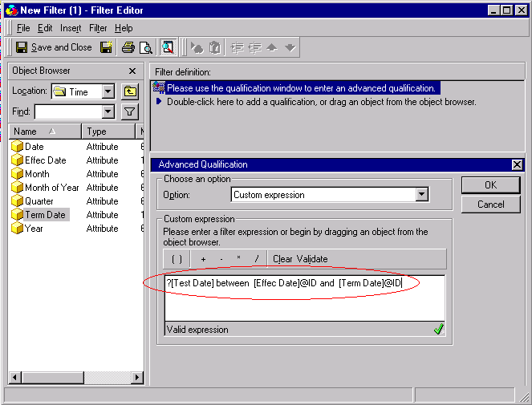The width and height of the screenshot is (532, 405).
Task: Click the Custom expression option combo box
Action: 330,195
